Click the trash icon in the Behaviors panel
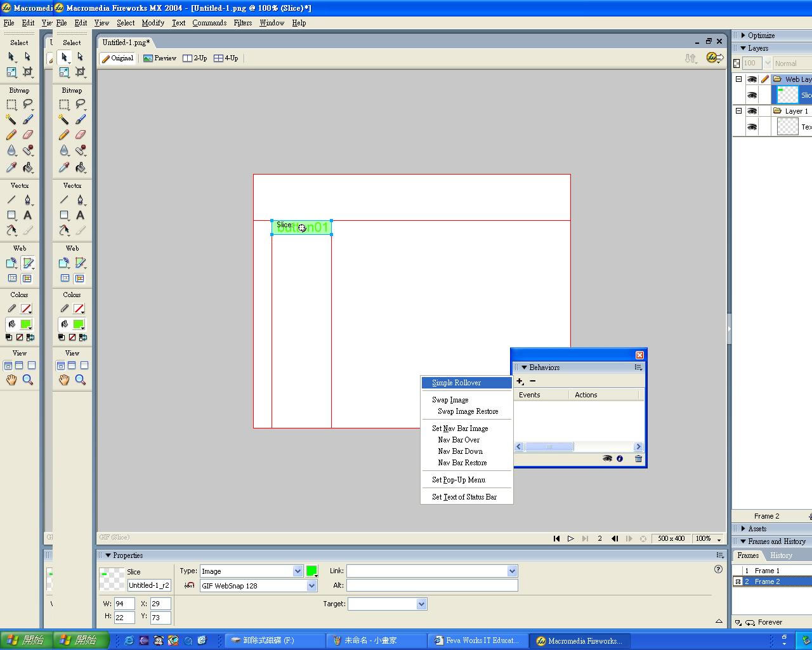The image size is (812, 650). (638, 458)
